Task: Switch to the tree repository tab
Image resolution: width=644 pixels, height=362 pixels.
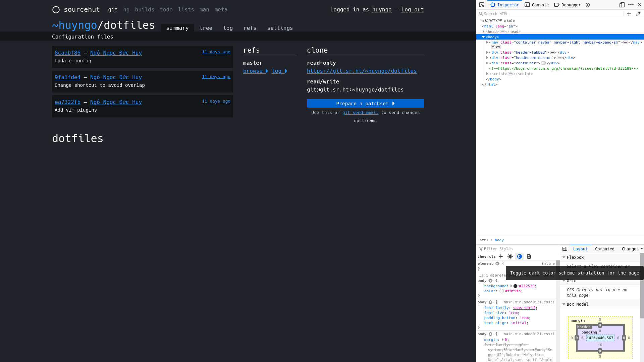Action: (206, 28)
